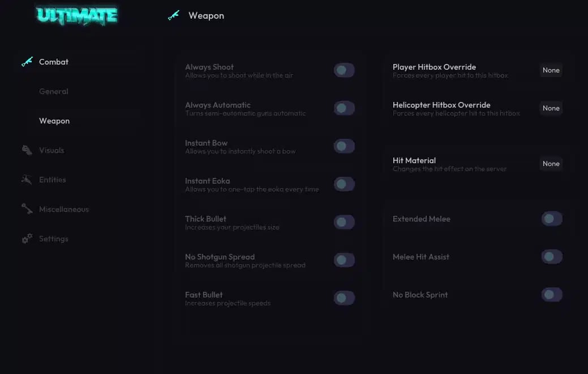
Task: Switch on Melee Hit Assist
Action: (551, 256)
